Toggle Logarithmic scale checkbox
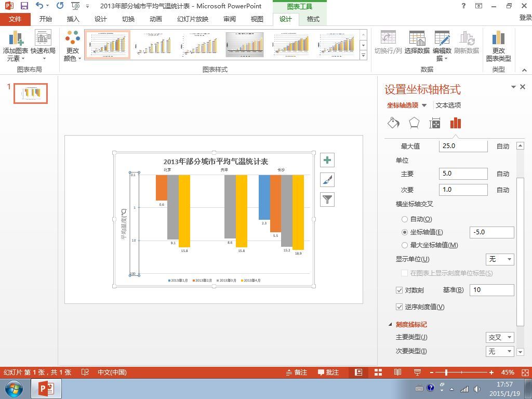This screenshot has width=532, height=399. (x=400, y=290)
